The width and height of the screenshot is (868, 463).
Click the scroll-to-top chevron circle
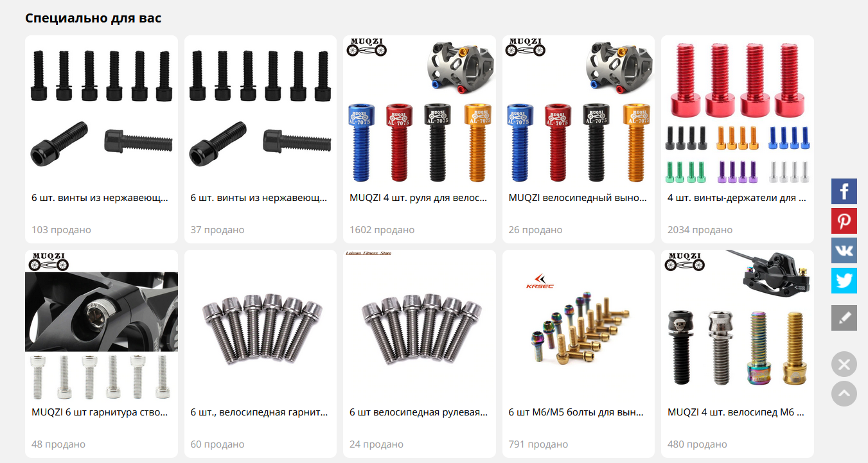pos(844,394)
